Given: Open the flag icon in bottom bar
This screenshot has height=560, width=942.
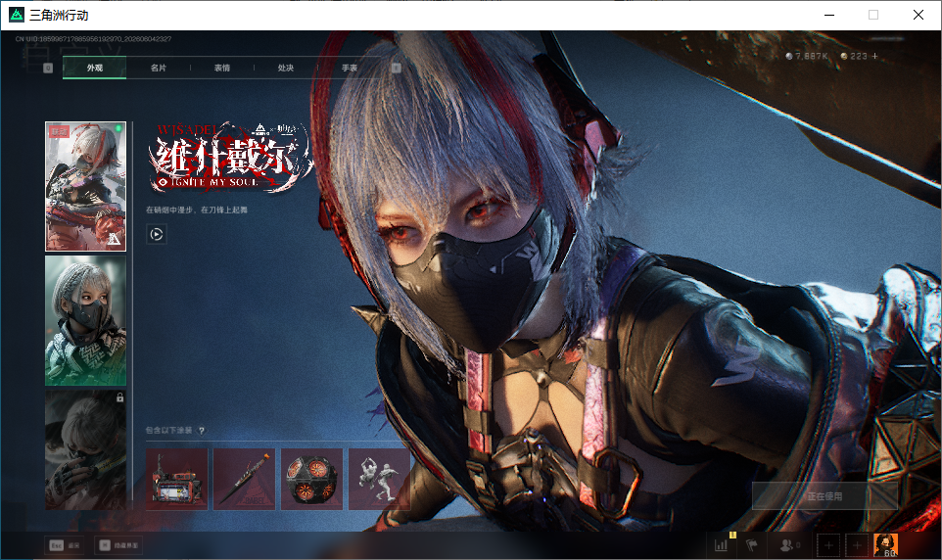Looking at the screenshot, I should (x=752, y=545).
